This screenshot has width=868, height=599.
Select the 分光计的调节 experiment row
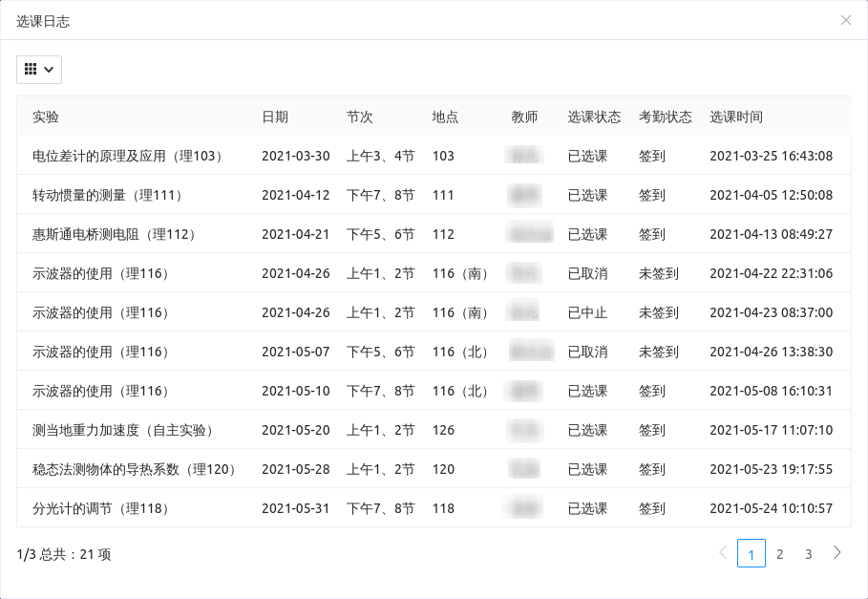click(100, 508)
